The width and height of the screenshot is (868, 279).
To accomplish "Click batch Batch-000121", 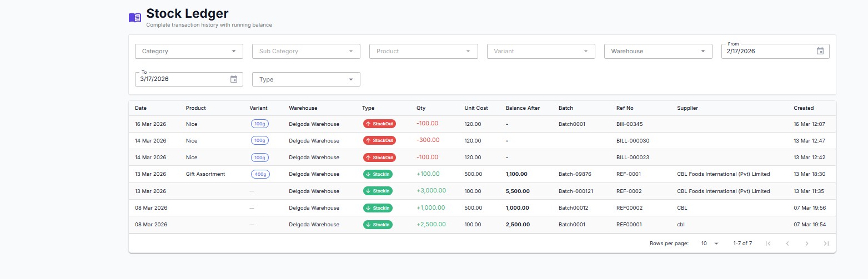I will 576,191.
